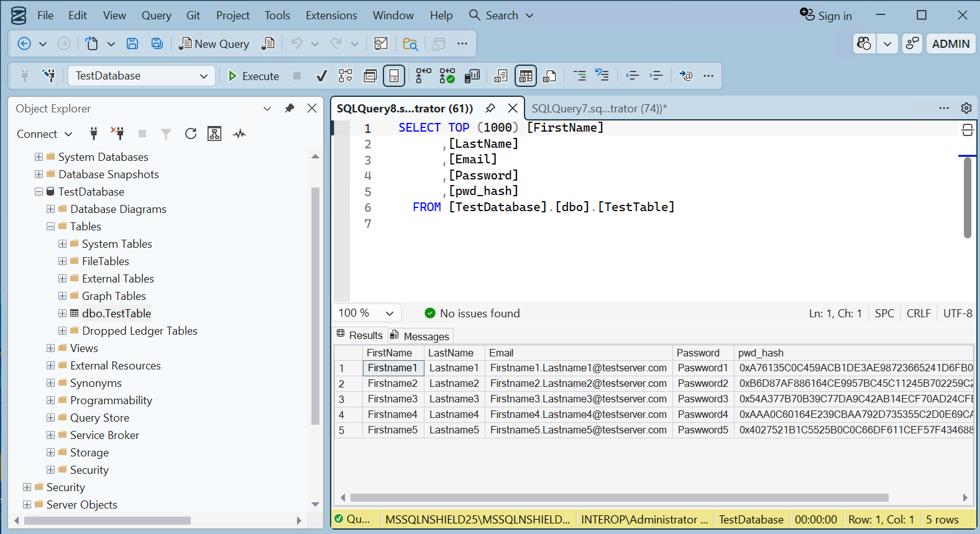Click the Parse query checkmark icon
Viewport: 980px width, 534px height.
click(x=321, y=76)
